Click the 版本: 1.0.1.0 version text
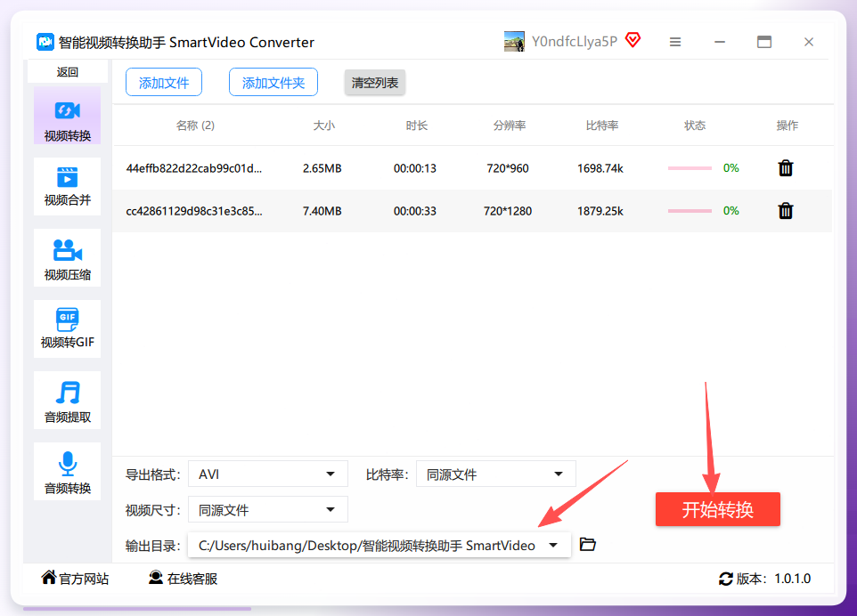 773,579
